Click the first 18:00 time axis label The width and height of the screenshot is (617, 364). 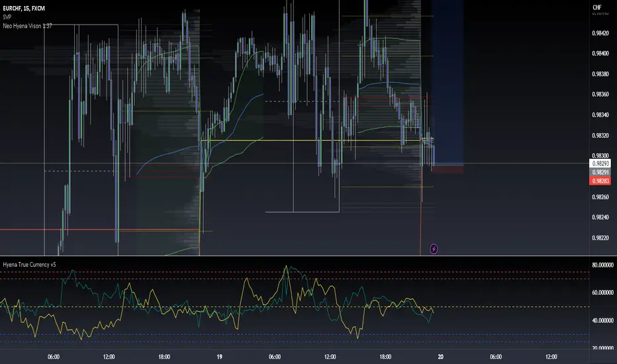(164, 357)
